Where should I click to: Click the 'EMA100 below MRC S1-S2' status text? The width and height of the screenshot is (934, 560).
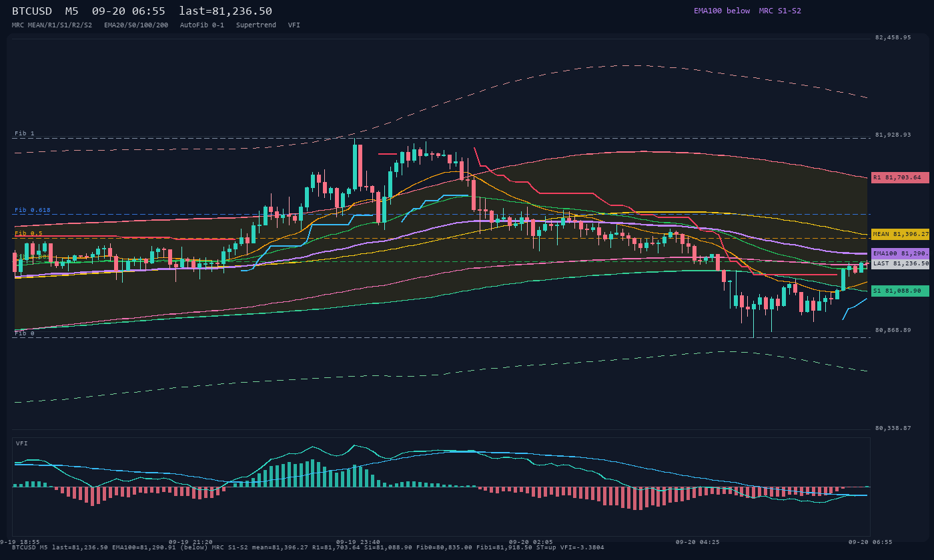[x=747, y=11]
